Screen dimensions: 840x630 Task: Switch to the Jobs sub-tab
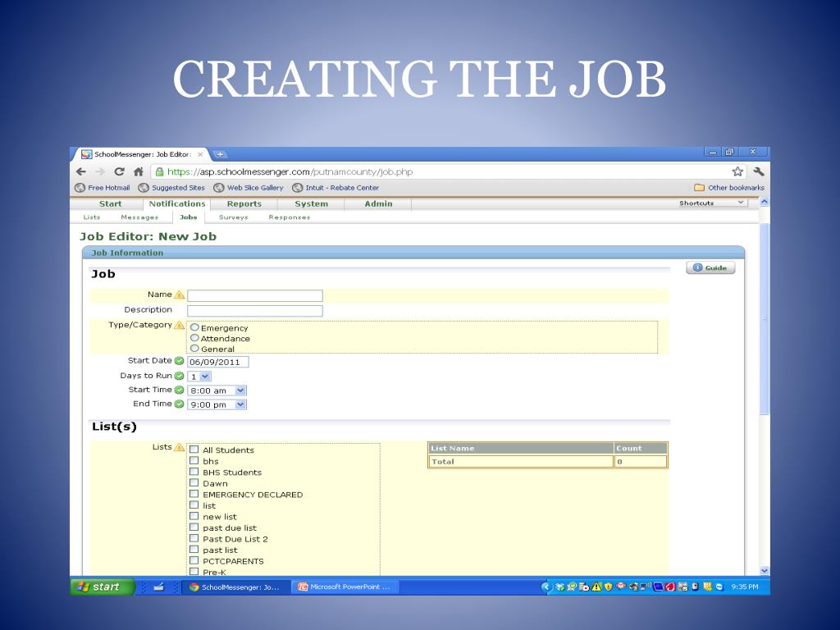pos(189,217)
